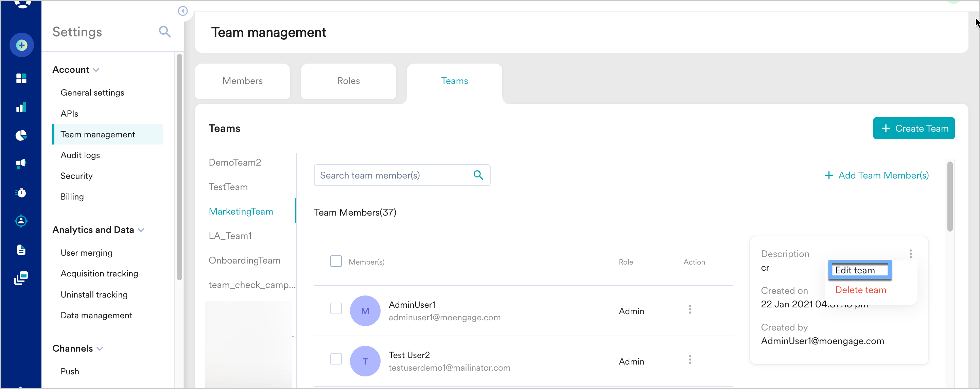Open three-dot action menu for AdminUser1

point(690,309)
